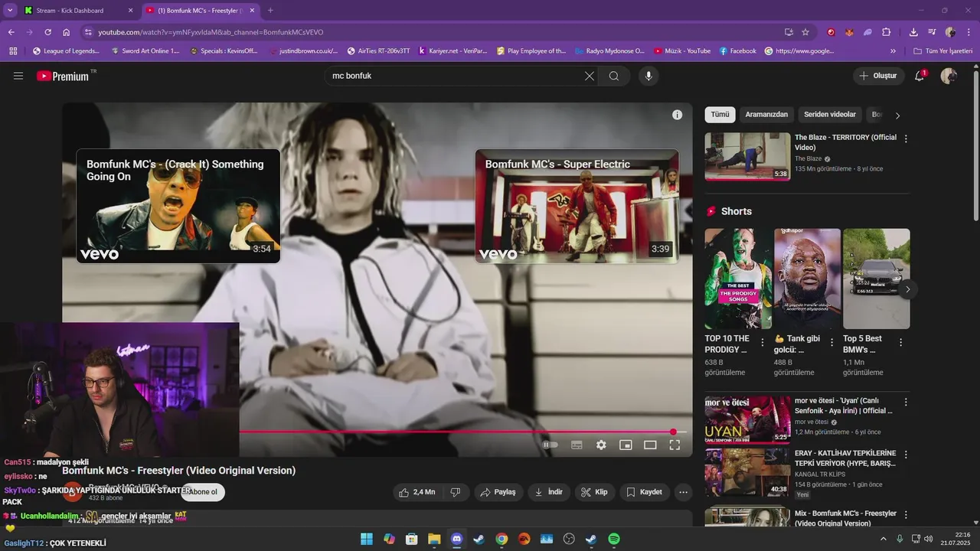Open Discord from the taskbar

coord(456,539)
